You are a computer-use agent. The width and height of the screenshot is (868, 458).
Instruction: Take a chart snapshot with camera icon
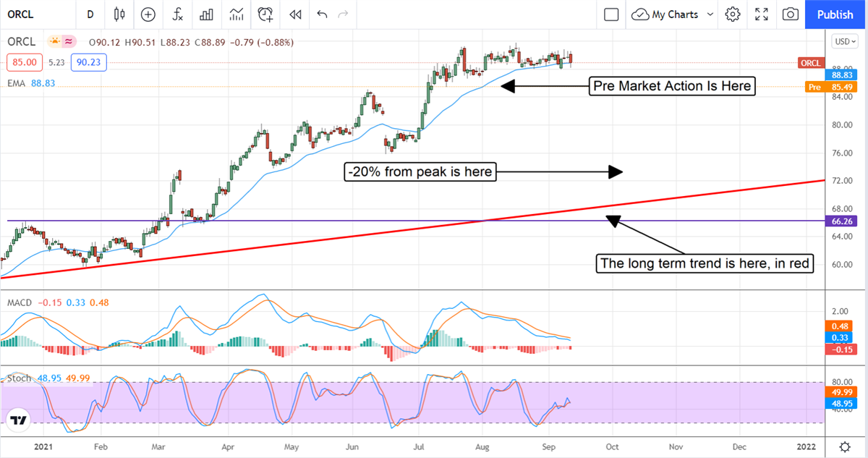(791, 14)
